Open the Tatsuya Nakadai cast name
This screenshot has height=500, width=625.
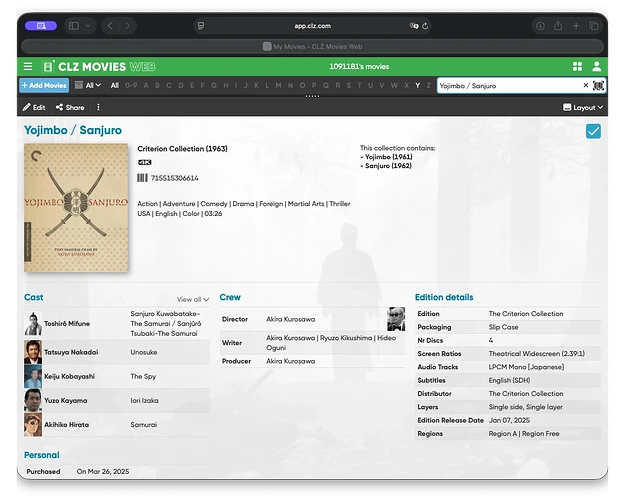coord(71,352)
